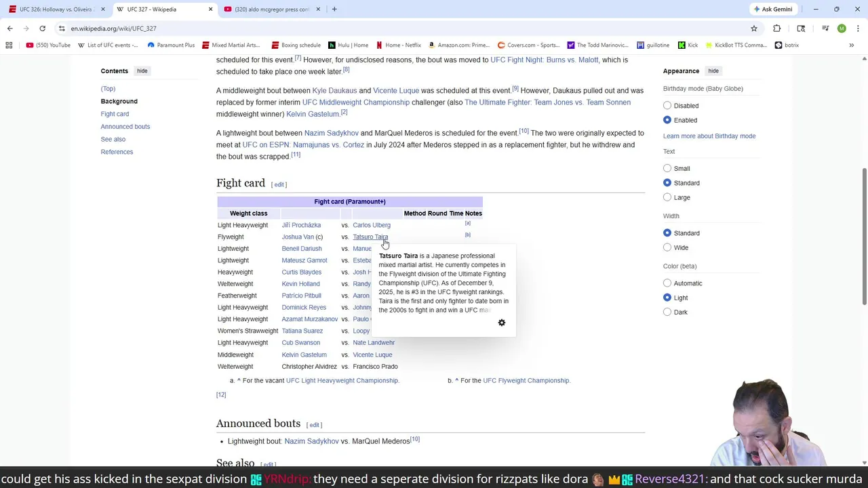868x488 pixels.
Task: Open the Covers.com Sports bookmark
Action: pyautogui.click(x=529, y=45)
